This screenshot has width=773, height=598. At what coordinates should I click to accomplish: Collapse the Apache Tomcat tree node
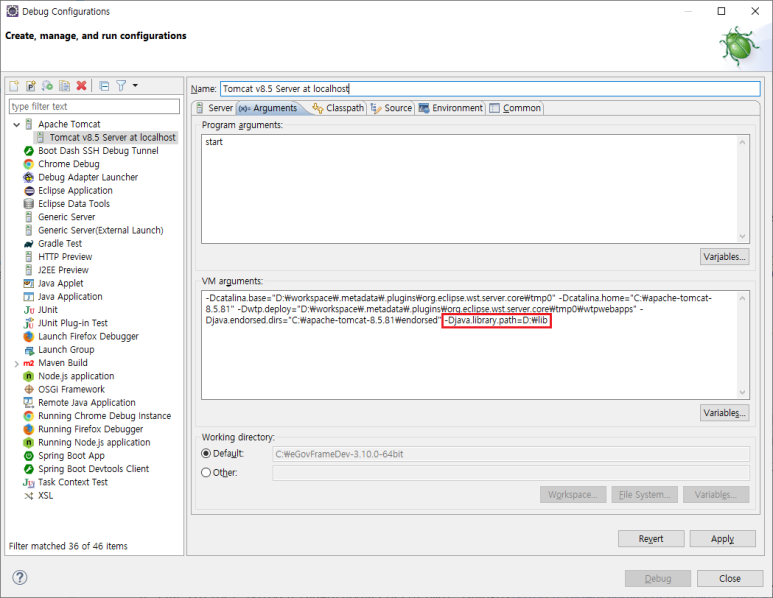click(17, 125)
